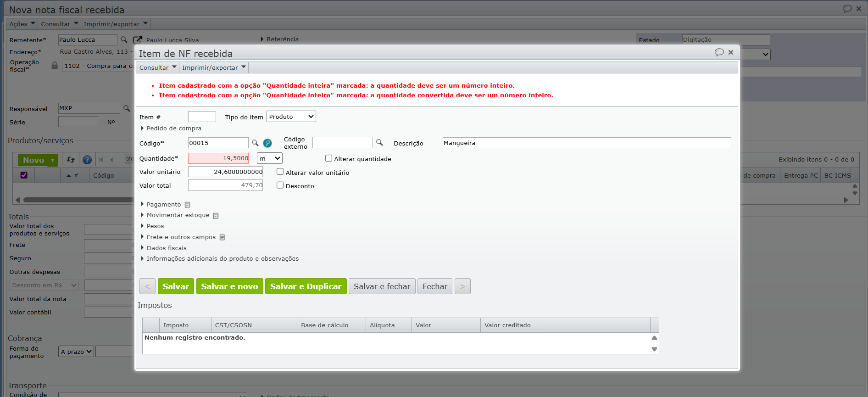Viewport: 868px width, 397px height.
Task: Go to first page in Produtos/serviços grid
Action: (x=101, y=160)
